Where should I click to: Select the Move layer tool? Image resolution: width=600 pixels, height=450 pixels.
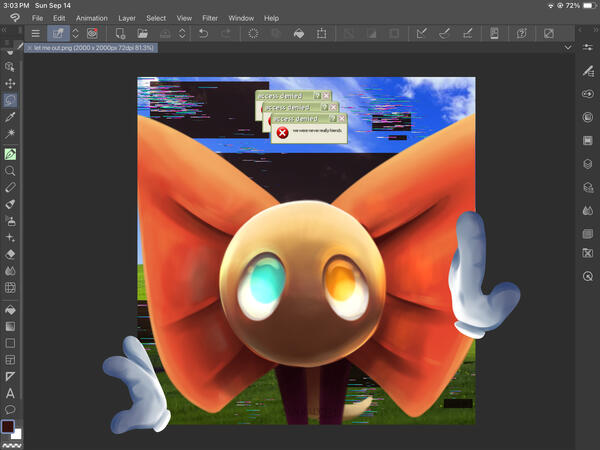click(x=10, y=83)
